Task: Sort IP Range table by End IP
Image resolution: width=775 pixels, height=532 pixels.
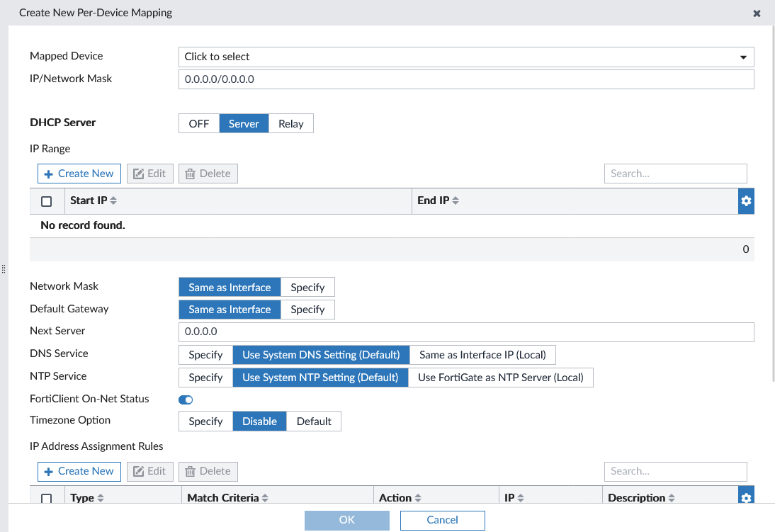Action: tap(456, 201)
